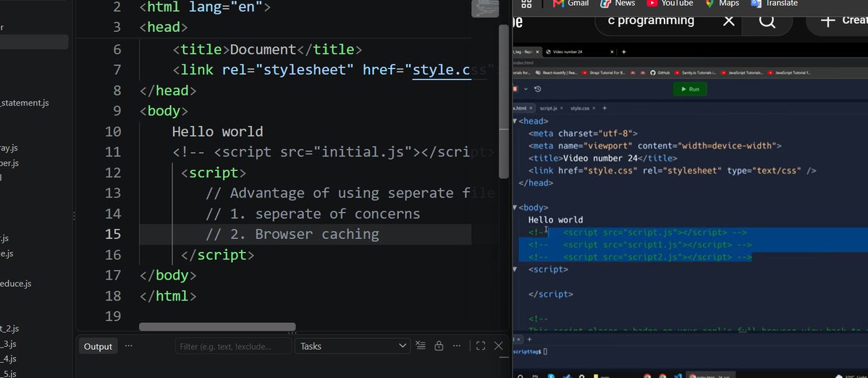Viewport: 868px width, 378px height.
Task: Open a new browser tab in the video
Action: pyautogui.click(x=624, y=52)
